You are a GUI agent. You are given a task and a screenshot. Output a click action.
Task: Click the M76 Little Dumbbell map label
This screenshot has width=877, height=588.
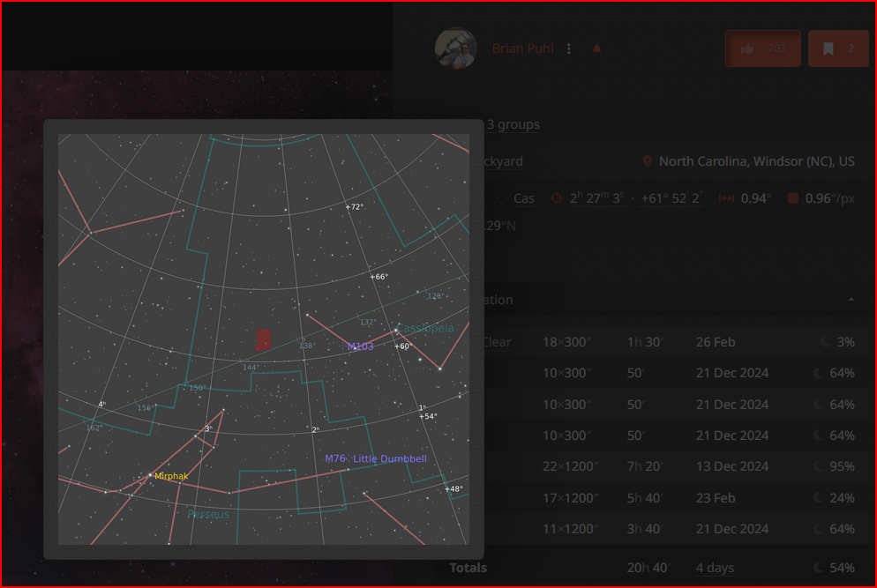point(376,459)
